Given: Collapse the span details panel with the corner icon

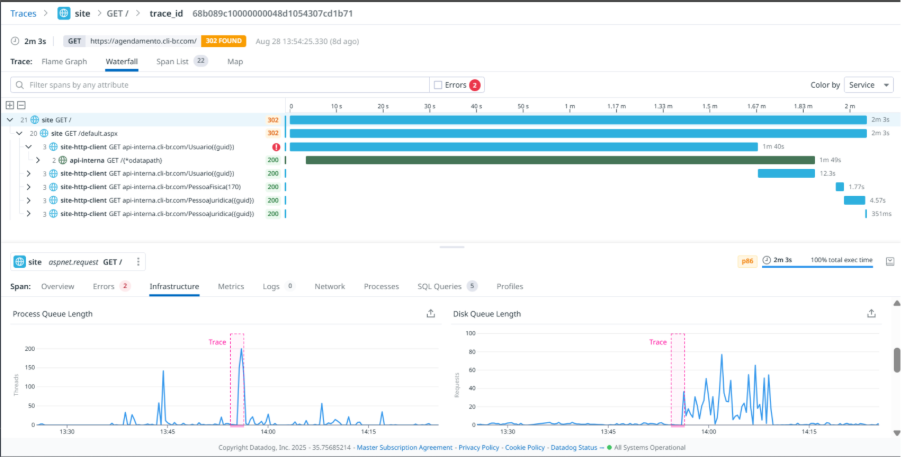Looking at the screenshot, I should pos(888,262).
